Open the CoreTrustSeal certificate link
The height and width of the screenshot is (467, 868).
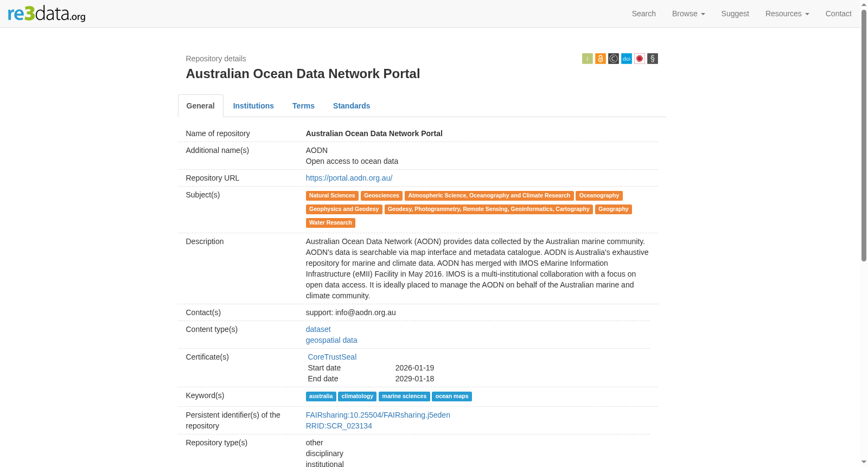[x=332, y=357]
